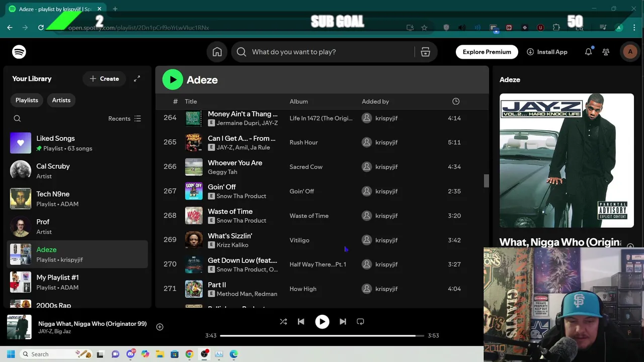Filter library by Playlists
Image resolution: width=644 pixels, height=362 pixels.
[x=27, y=100]
